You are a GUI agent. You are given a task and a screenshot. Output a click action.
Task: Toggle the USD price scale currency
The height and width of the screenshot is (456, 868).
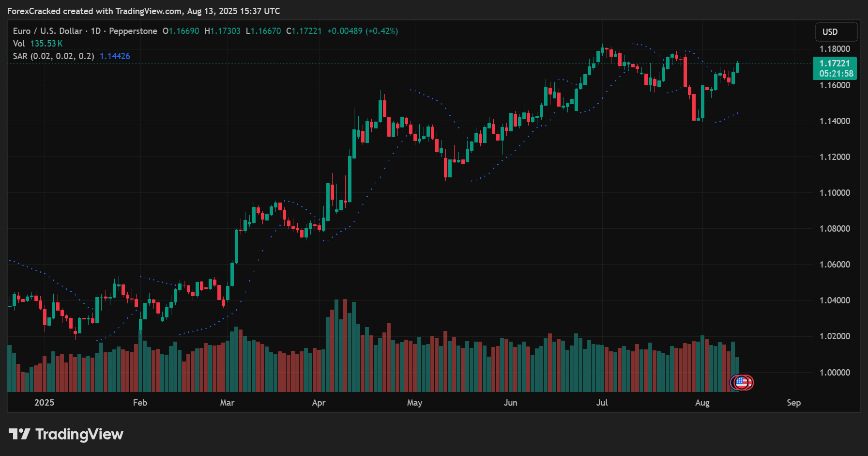pyautogui.click(x=836, y=31)
